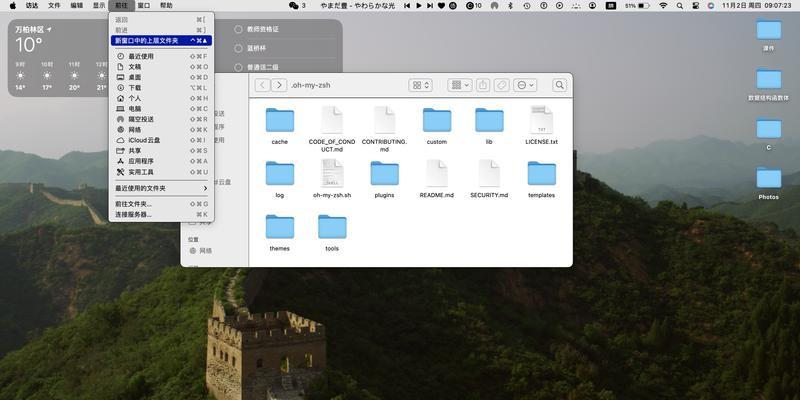Screen dimensions: 800x400
Task: Expand the 最近使用的文件夹 submenu
Action: click(x=161, y=188)
